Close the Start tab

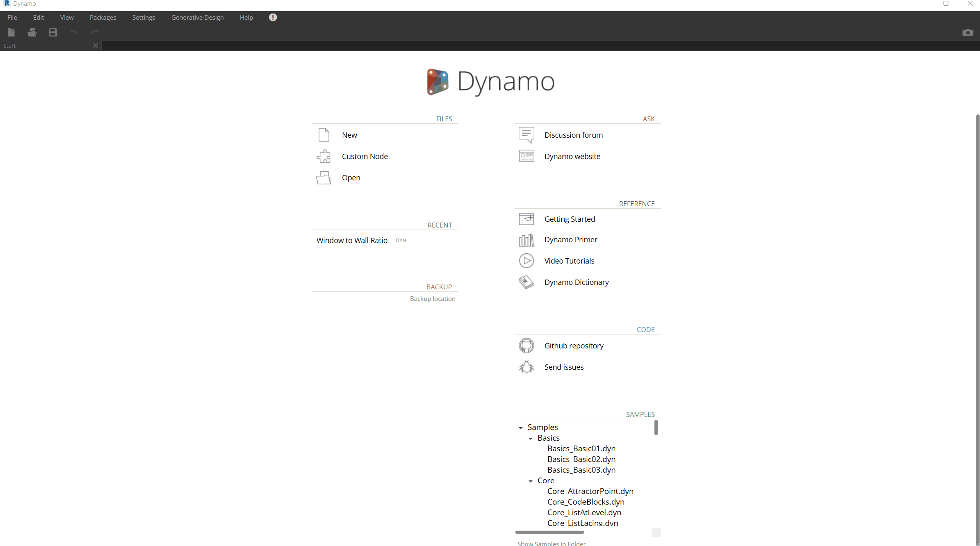tap(96, 45)
